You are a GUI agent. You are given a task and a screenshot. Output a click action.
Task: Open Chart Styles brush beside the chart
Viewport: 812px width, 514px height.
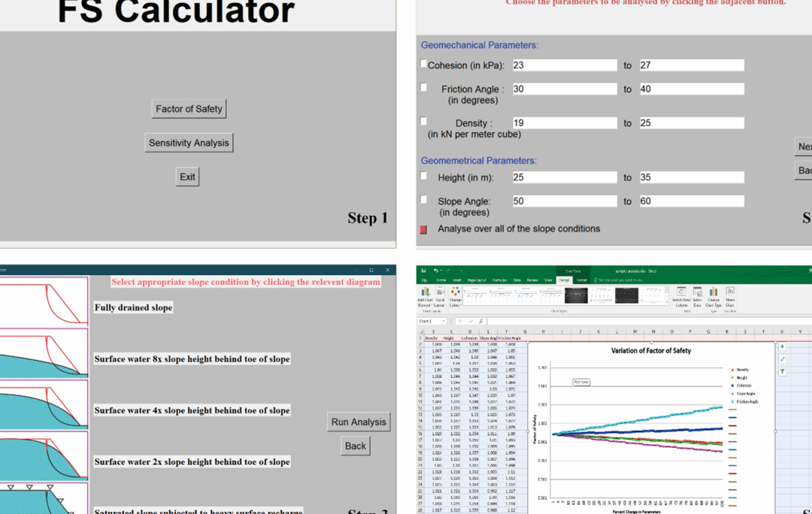tap(781, 359)
